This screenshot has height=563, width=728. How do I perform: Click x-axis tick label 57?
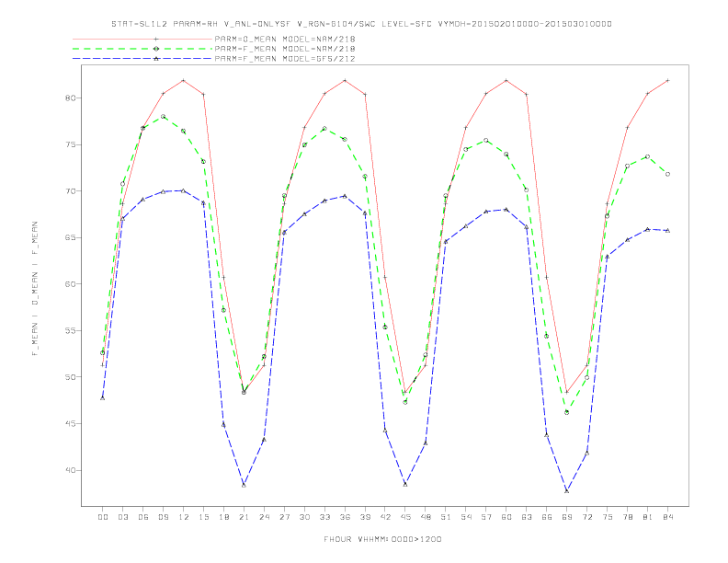[486, 517]
